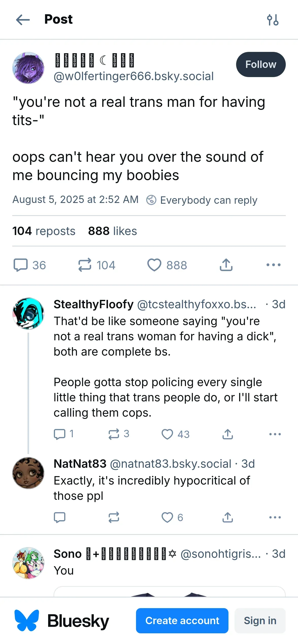Screen dimensions: 298x644
Task: View the 888 likes list
Action: point(112,231)
